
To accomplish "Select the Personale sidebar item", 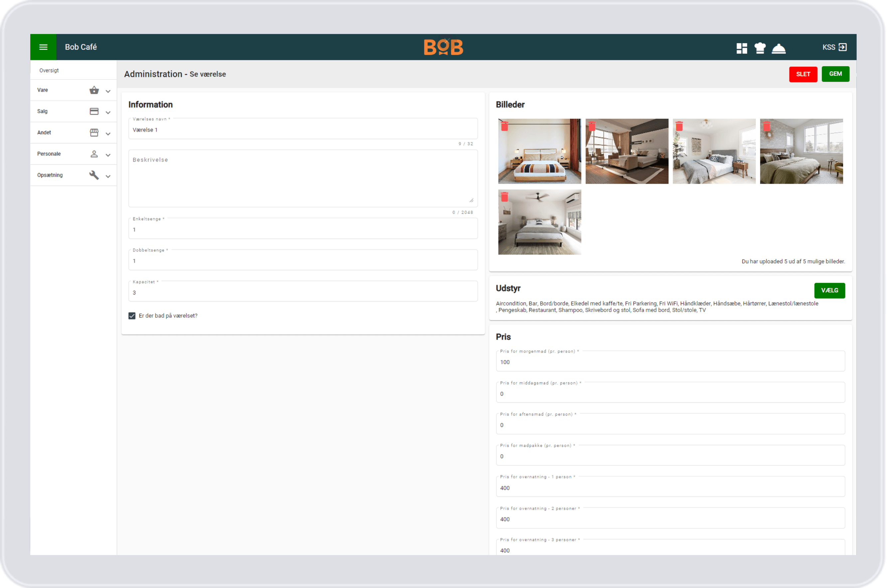I will click(x=74, y=154).
